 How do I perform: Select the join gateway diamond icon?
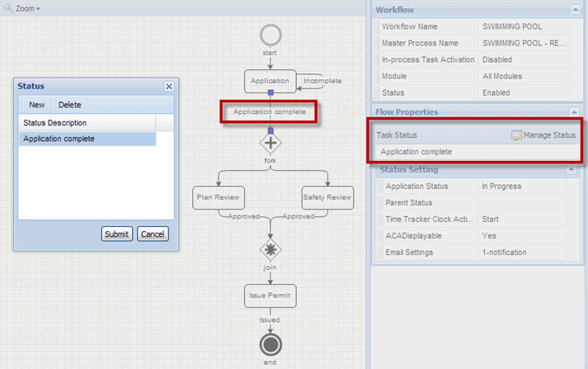point(270,249)
